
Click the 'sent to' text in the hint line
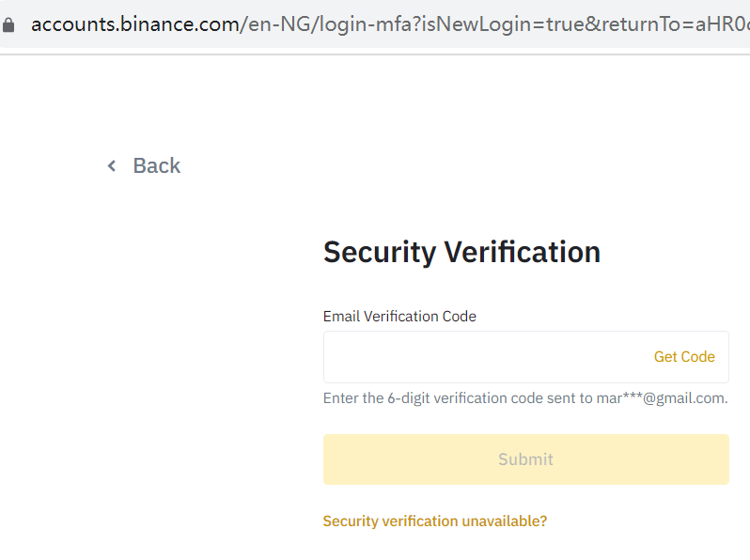[x=570, y=398]
